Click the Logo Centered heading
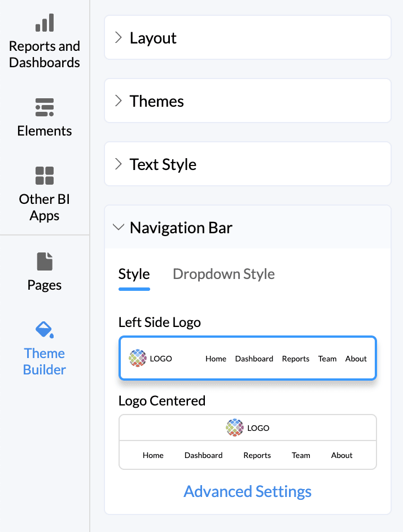Screen dimensions: 403x532 [162, 401]
